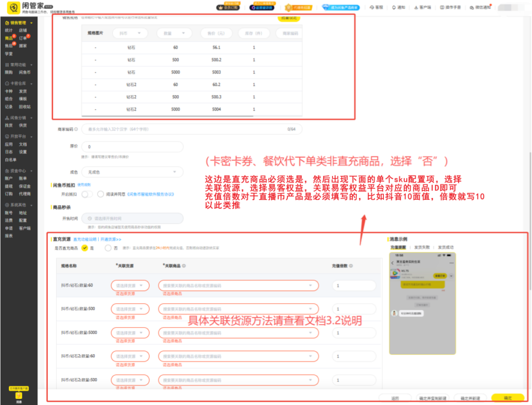Image resolution: width=532 pixels, height=405 pixels.
Task: Click the 闲管家 logo icon
Action: click(13, 7)
